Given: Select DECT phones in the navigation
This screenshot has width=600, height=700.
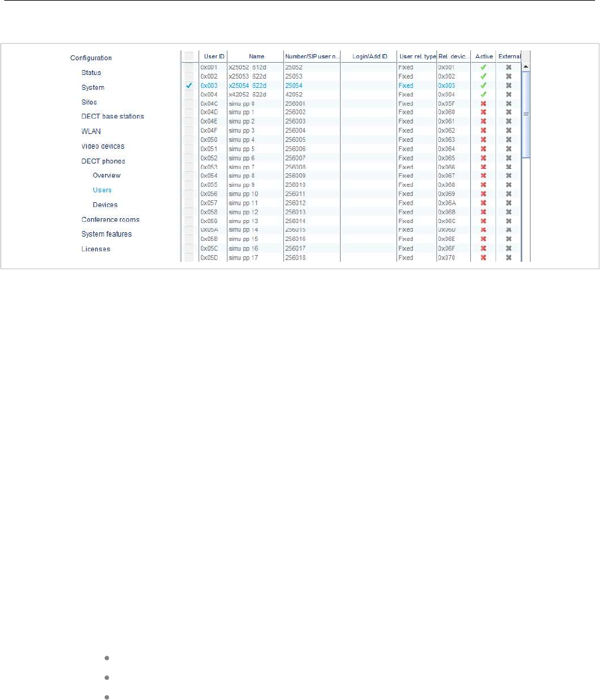Looking at the screenshot, I should pyautogui.click(x=103, y=161).
